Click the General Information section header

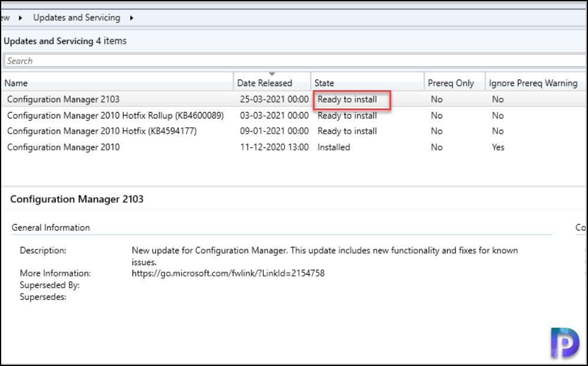[x=51, y=227]
